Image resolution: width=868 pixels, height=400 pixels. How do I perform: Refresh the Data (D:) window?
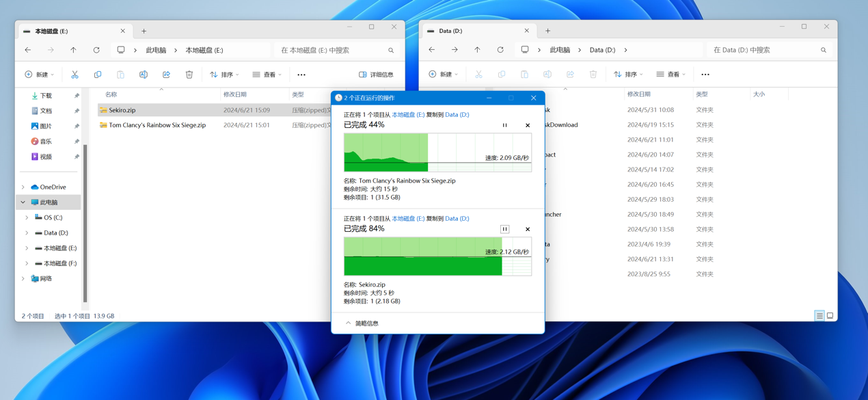500,50
